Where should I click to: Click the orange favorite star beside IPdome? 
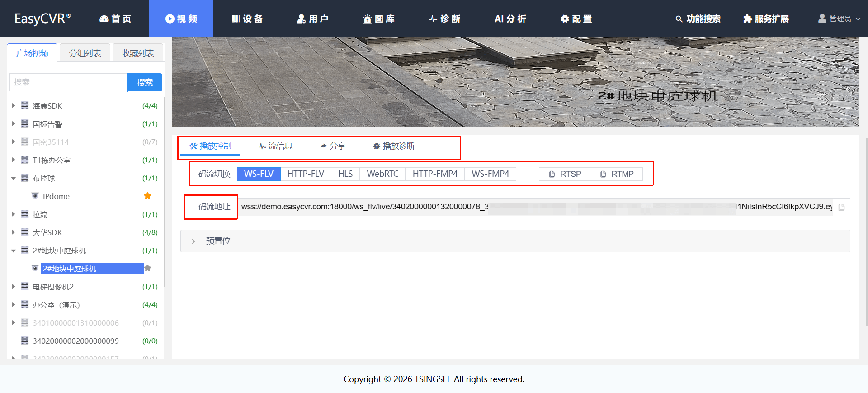tap(147, 196)
